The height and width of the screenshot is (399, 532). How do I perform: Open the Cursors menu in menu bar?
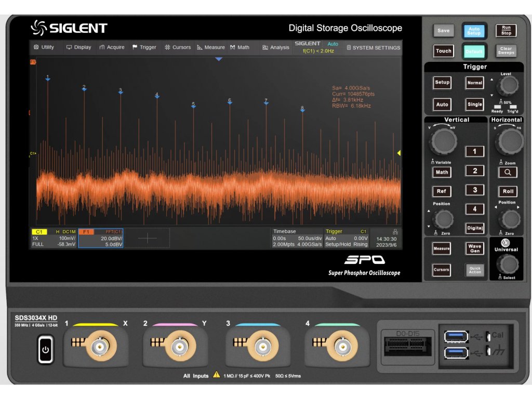(178, 47)
